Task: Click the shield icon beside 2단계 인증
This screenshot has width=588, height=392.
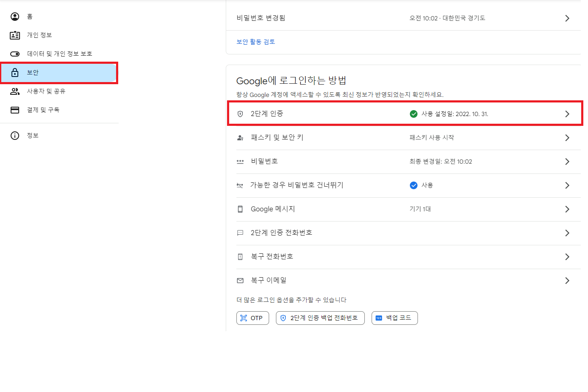Action: (x=240, y=114)
